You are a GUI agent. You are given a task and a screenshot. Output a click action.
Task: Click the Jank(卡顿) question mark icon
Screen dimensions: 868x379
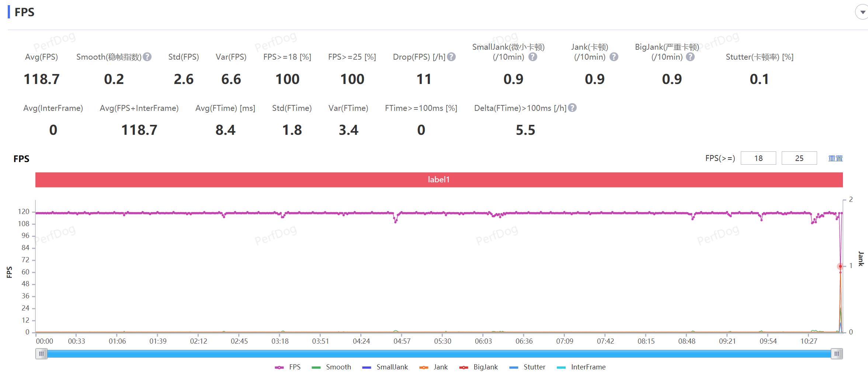614,57
